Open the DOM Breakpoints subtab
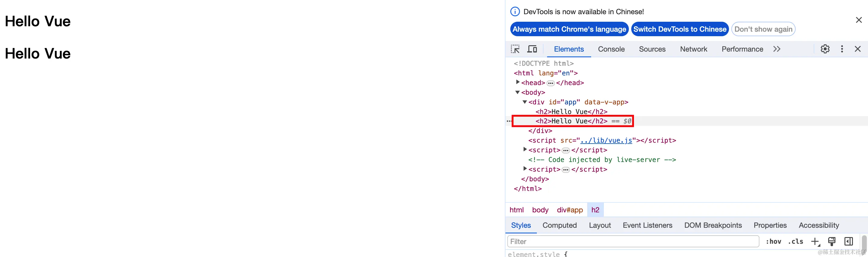The width and height of the screenshot is (868, 257). pyautogui.click(x=713, y=225)
